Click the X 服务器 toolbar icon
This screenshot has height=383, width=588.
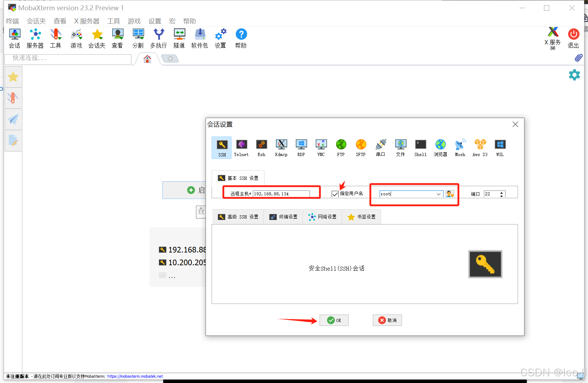tap(553, 38)
